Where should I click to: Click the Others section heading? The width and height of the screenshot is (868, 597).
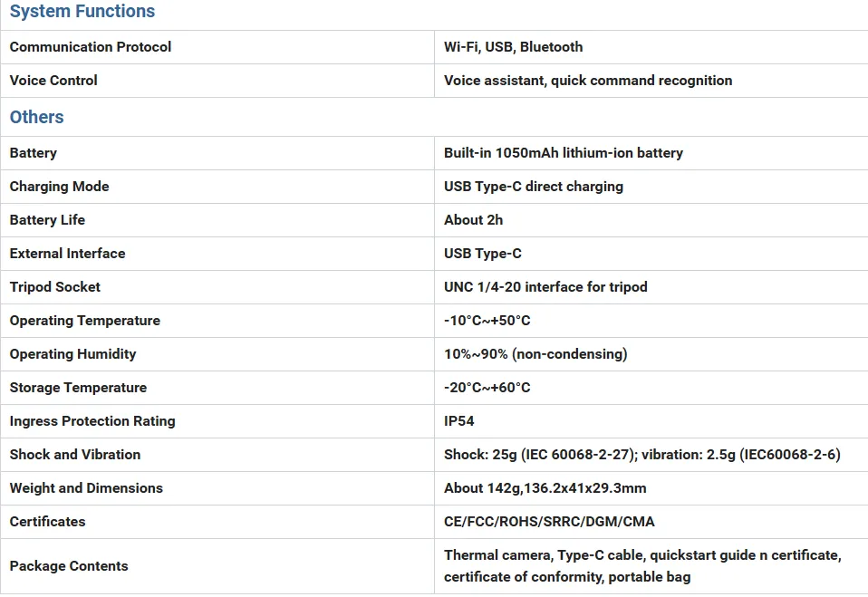[x=36, y=117]
